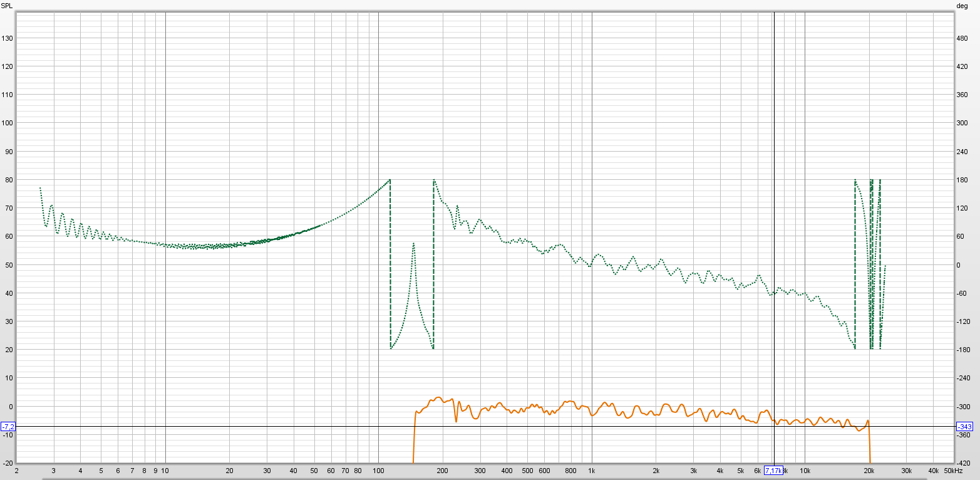
Task: Click the 100 label on the frequency axis
Action: (x=378, y=471)
